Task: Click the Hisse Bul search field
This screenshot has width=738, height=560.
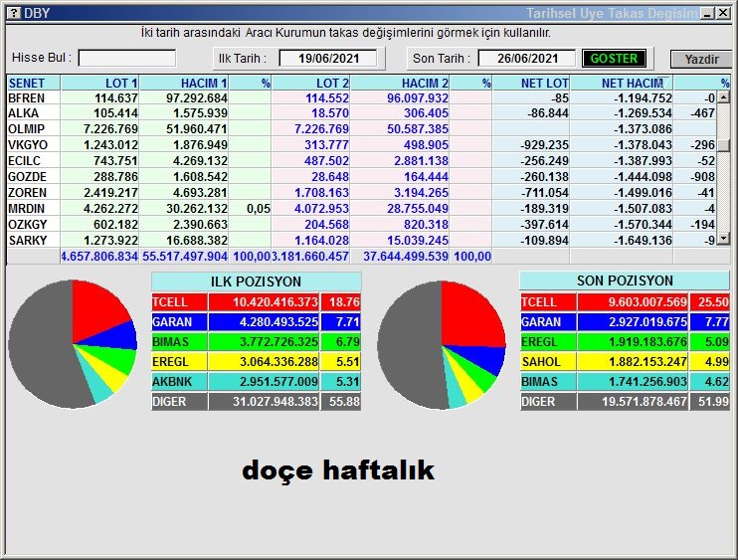Action: tap(127, 59)
